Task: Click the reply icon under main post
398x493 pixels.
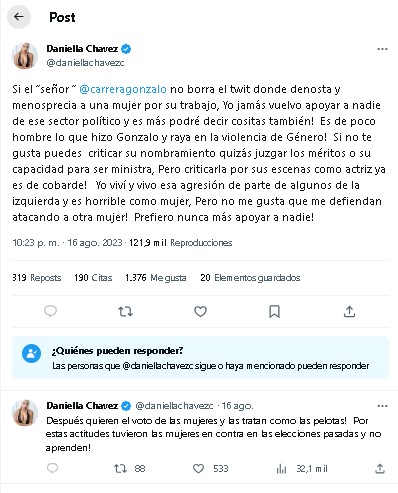Action: 50,311
